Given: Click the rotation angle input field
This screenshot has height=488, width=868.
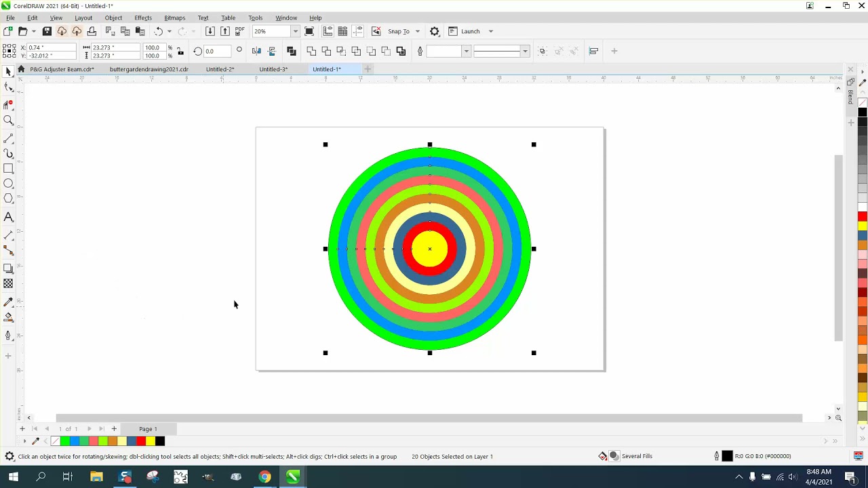Looking at the screenshot, I should [217, 51].
